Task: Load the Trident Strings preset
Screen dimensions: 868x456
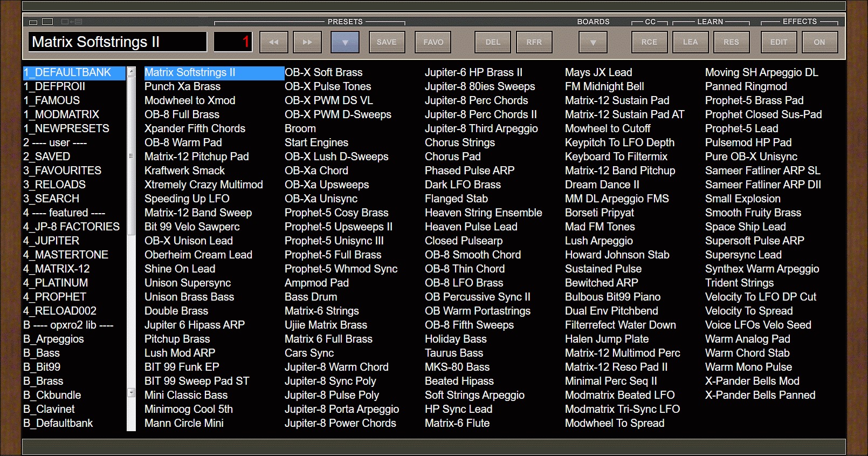Action: pos(740,283)
